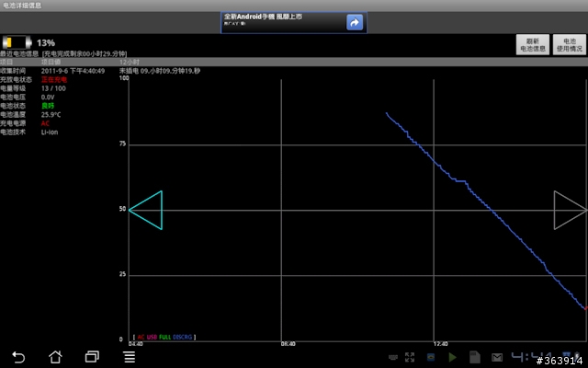Click the 12小时 column header
Image resolution: width=588 pixels, height=368 pixels.
[x=130, y=62]
